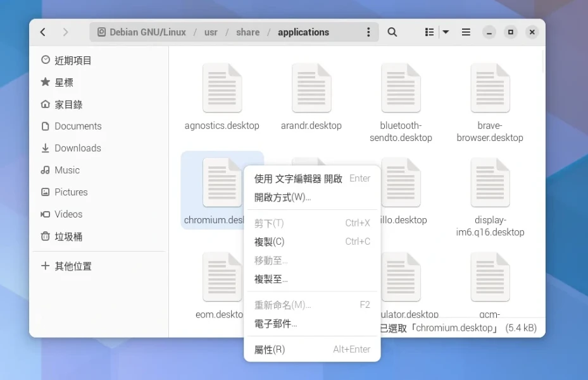The image size is (588, 380).
Task: Open the search magnifier icon
Action: click(x=392, y=32)
